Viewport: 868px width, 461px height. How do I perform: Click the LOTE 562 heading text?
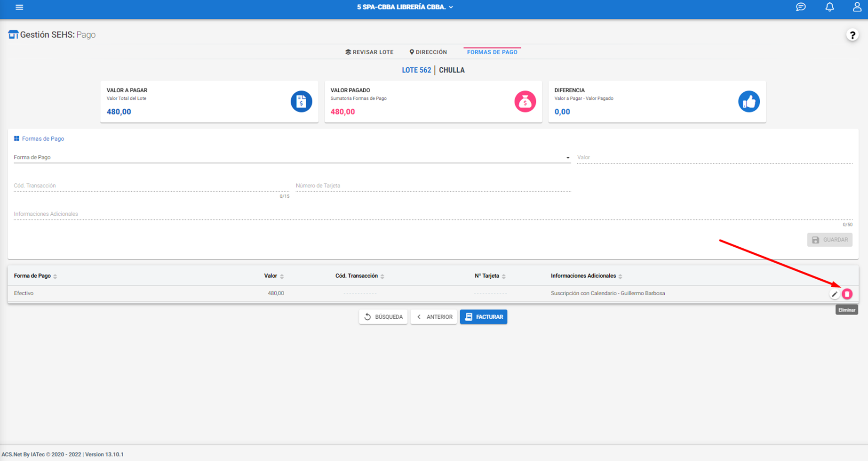pyautogui.click(x=416, y=70)
